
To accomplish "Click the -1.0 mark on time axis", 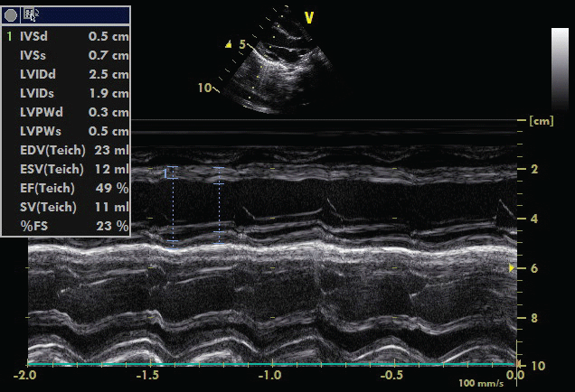I will 269,375.
